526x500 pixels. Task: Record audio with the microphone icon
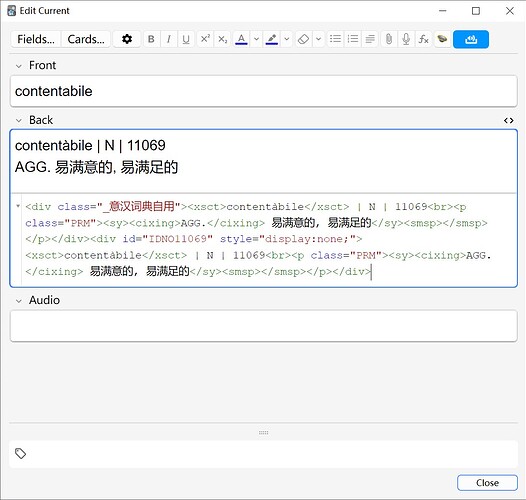tap(406, 39)
